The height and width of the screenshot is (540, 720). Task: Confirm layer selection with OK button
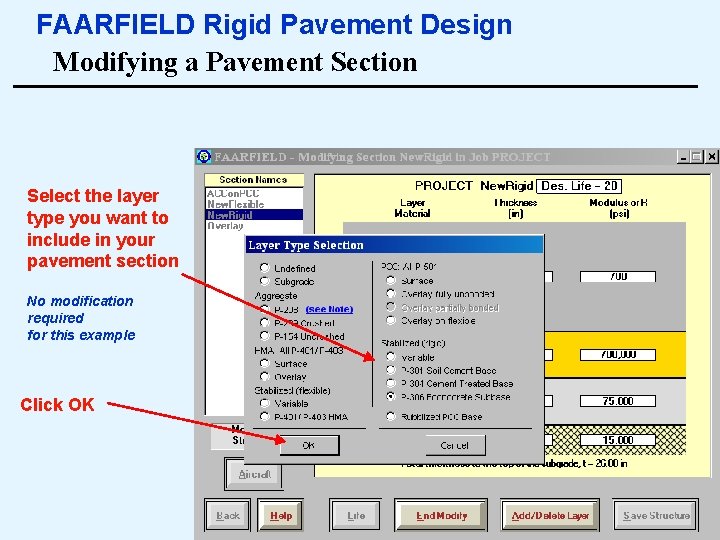point(309,445)
